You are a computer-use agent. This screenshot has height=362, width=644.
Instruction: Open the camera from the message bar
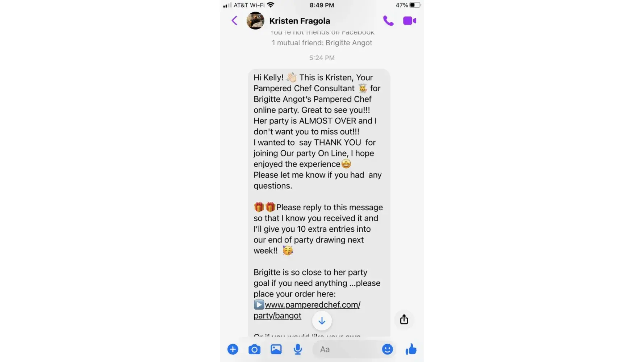(x=254, y=349)
